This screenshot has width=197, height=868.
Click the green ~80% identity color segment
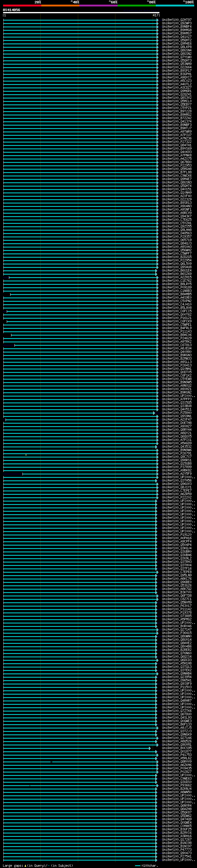point(136,6)
